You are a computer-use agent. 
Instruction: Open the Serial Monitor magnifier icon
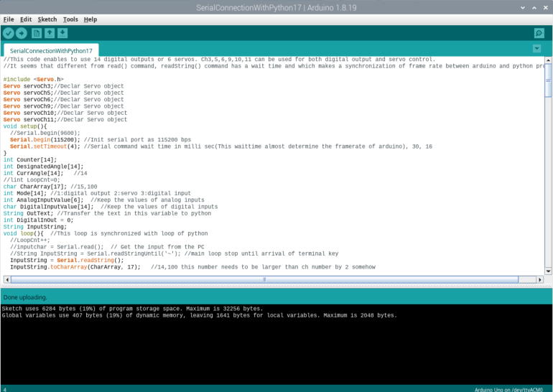click(x=539, y=33)
